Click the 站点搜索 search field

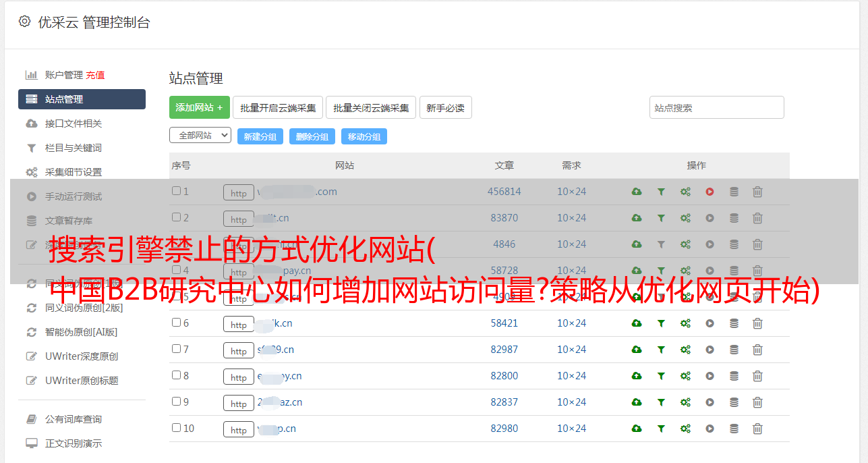(717, 107)
